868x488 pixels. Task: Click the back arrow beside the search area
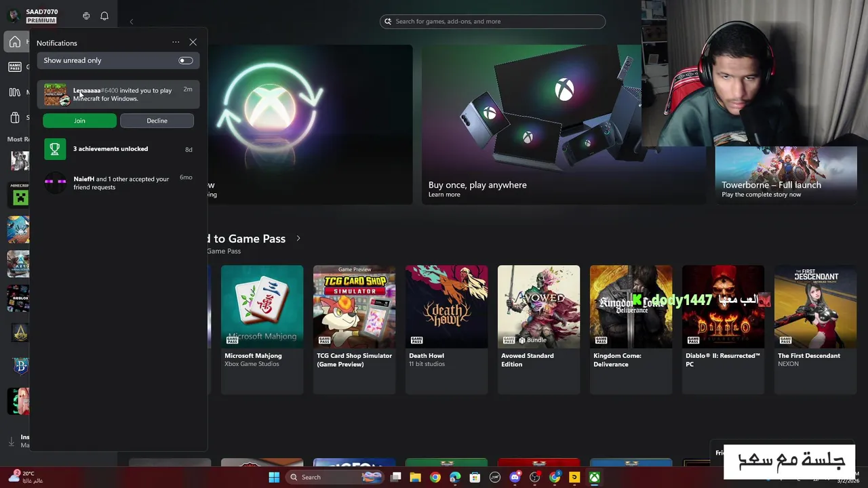(132, 22)
